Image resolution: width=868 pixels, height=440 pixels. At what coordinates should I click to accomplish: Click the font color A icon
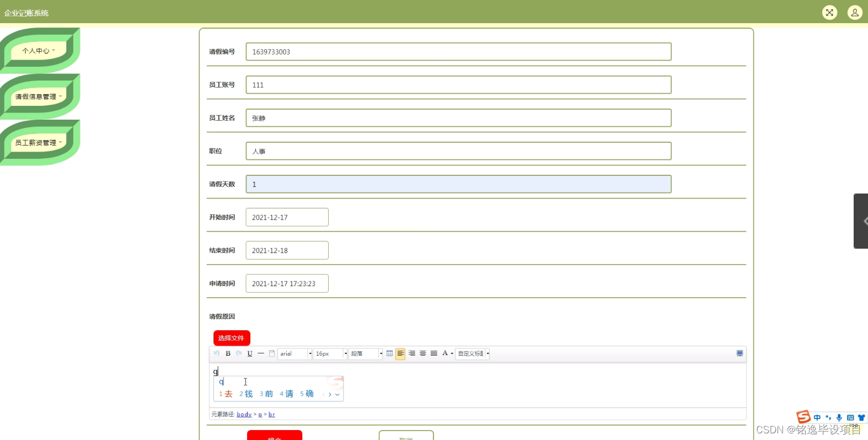445,353
